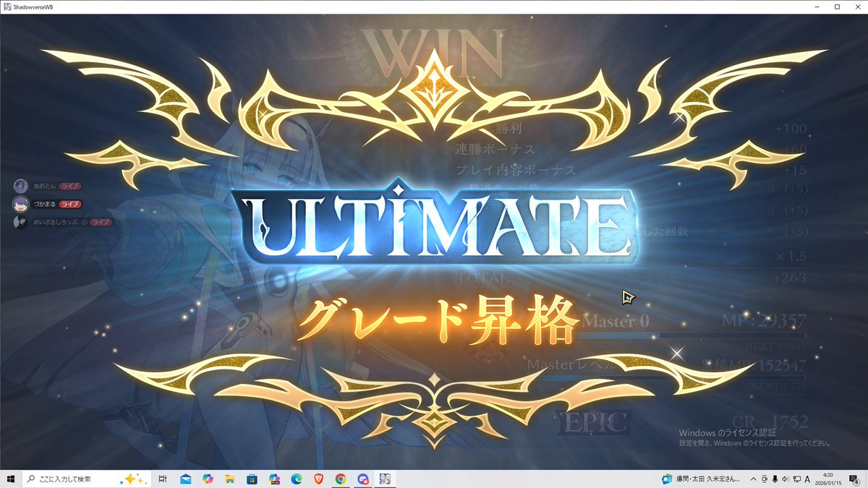Open the news widget 爆問・太田 久米宏さん
The image size is (868, 488).
coord(701,479)
